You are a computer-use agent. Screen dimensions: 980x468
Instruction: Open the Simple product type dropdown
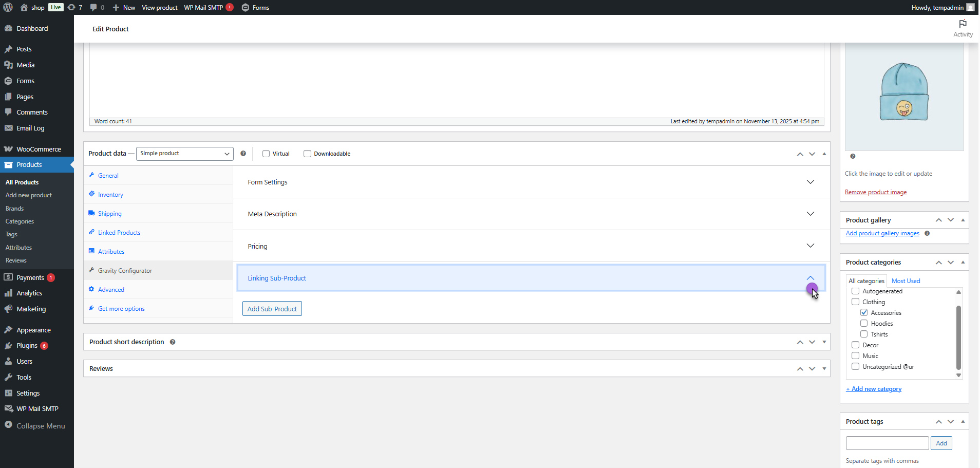(184, 154)
